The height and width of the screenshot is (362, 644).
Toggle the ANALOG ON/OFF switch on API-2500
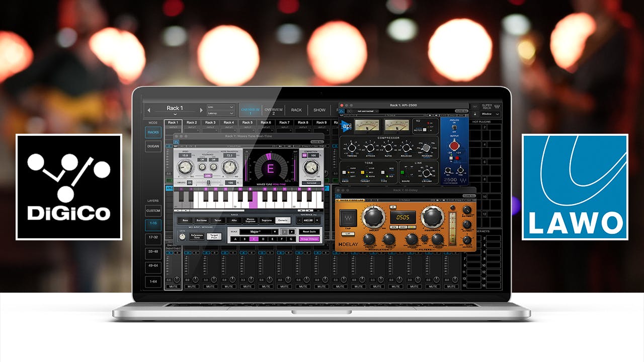pyautogui.click(x=454, y=128)
